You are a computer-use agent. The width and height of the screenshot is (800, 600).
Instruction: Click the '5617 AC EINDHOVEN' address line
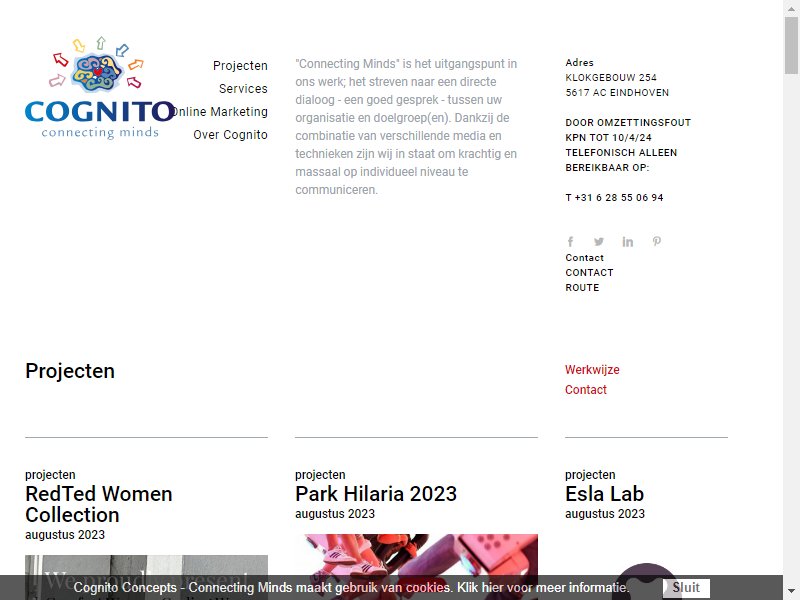617,92
